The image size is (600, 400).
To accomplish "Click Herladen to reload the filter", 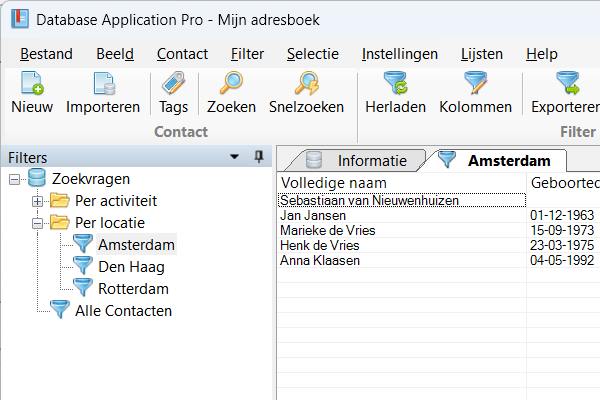I will (x=395, y=84).
